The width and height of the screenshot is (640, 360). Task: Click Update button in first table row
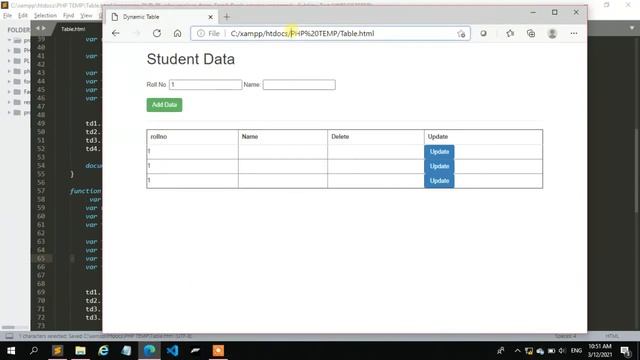[439, 152]
